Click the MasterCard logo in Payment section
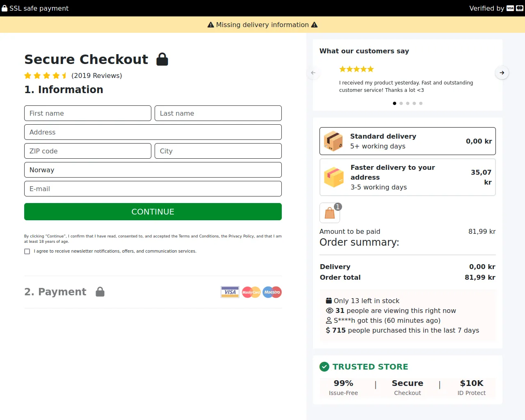Image resolution: width=525 pixels, height=420 pixels. (x=251, y=292)
